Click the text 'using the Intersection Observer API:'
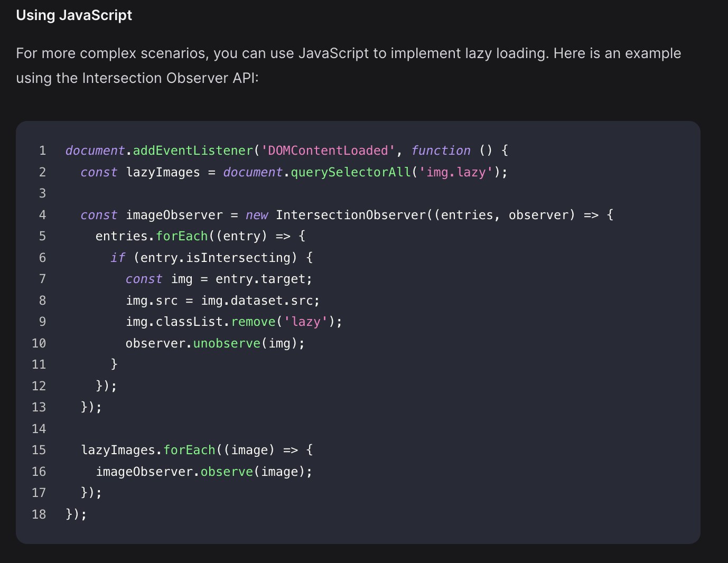This screenshot has width=728, height=563. pos(137,78)
